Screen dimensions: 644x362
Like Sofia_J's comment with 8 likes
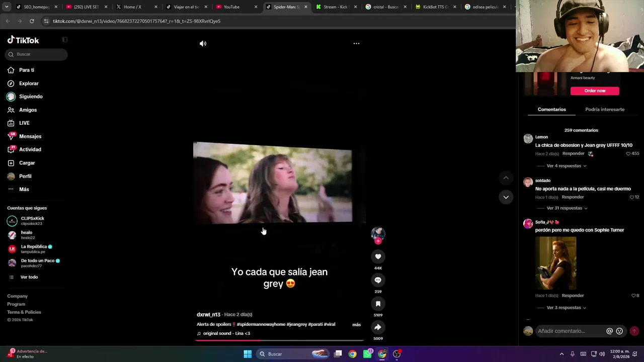point(634,296)
